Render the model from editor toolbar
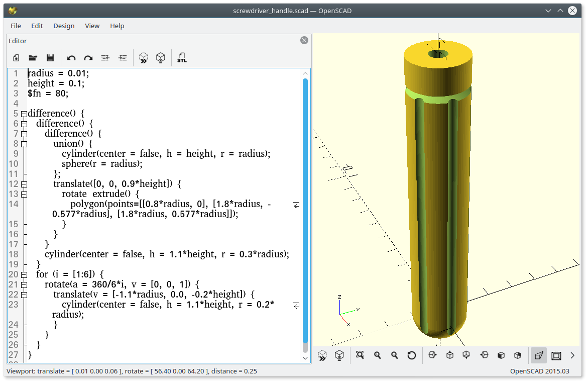588x383 pixels. point(161,58)
